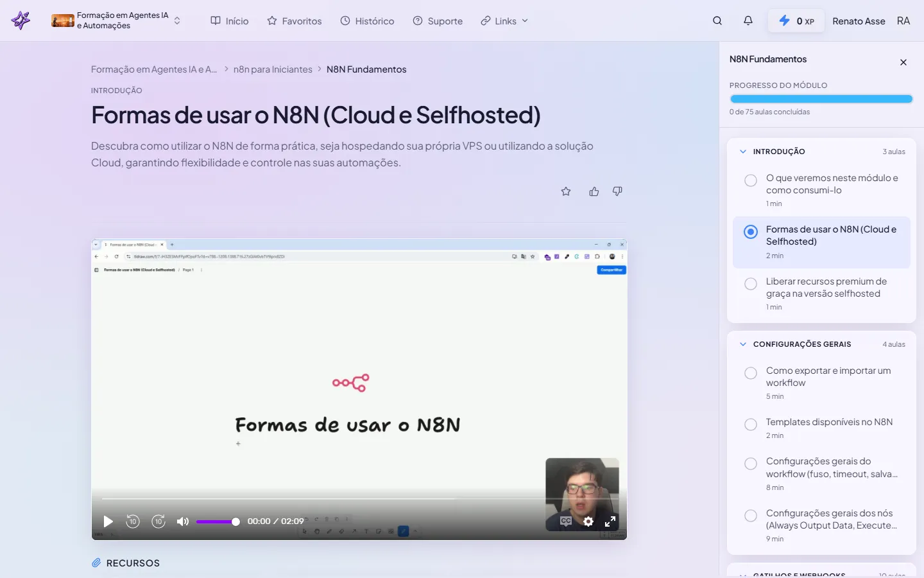Collapse the Introdução section chevron
The height and width of the screenshot is (578, 924).
[743, 152]
